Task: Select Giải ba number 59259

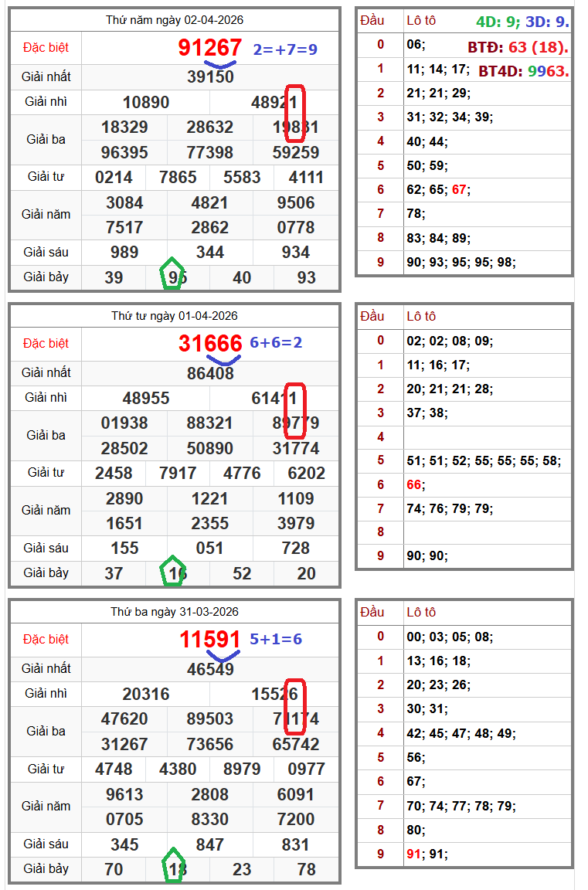Action: (296, 152)
